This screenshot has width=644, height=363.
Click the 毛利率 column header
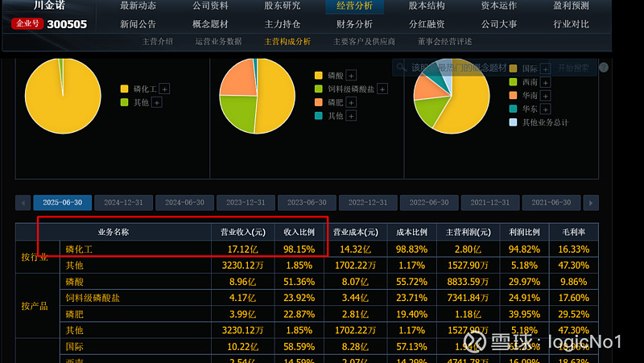click(573, 233)
